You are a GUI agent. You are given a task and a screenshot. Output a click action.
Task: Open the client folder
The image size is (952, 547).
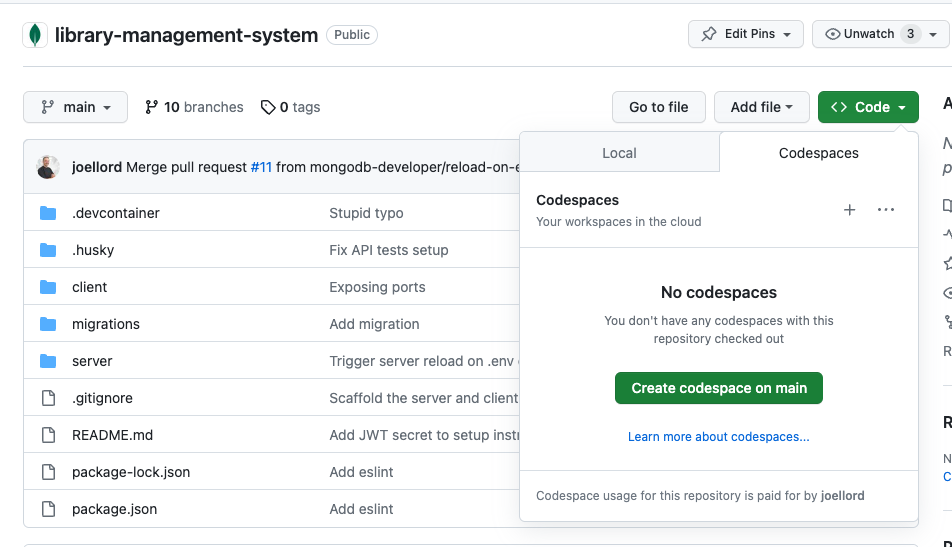pyautogui.click(x=89, y=287)
